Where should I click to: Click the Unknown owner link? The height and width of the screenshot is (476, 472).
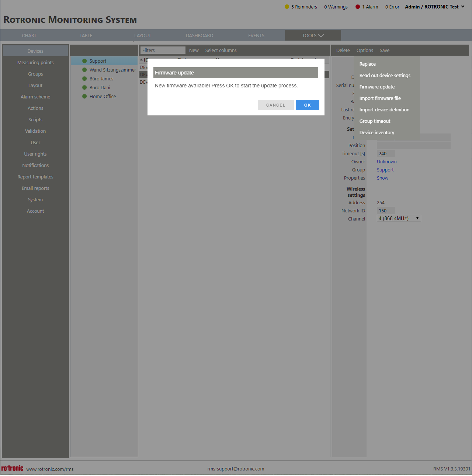(387, 162)
